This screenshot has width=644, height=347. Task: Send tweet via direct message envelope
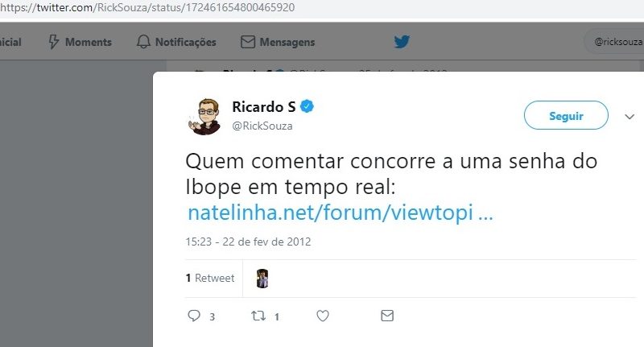coord(387,316)
